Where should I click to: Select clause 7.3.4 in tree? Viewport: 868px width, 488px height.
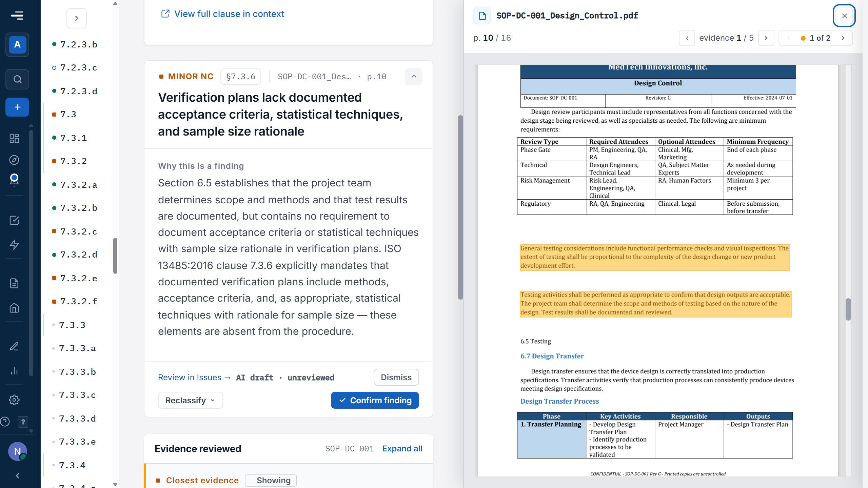pyautogui.click(x=69, y=465)
